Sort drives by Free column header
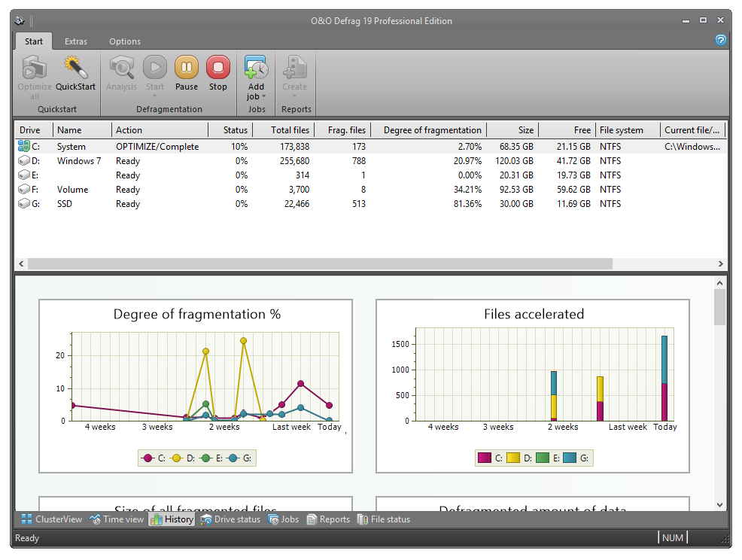The width and height of the screenshot is (742, 560). coord(582,130)
